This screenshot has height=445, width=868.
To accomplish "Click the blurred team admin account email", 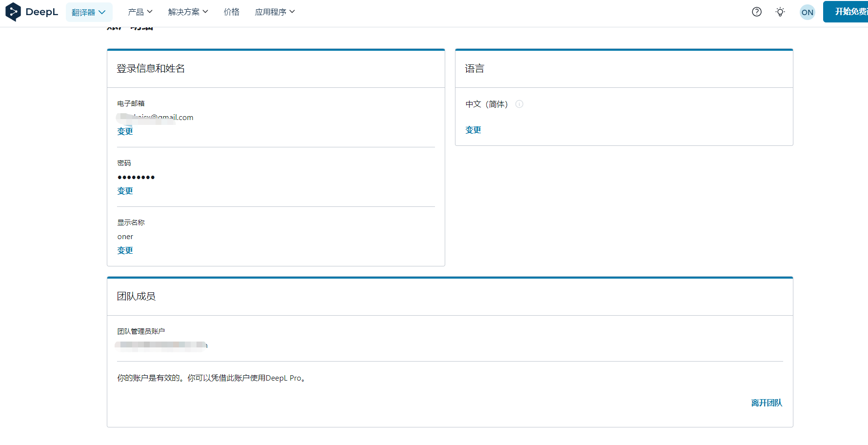I will [161, 345].
